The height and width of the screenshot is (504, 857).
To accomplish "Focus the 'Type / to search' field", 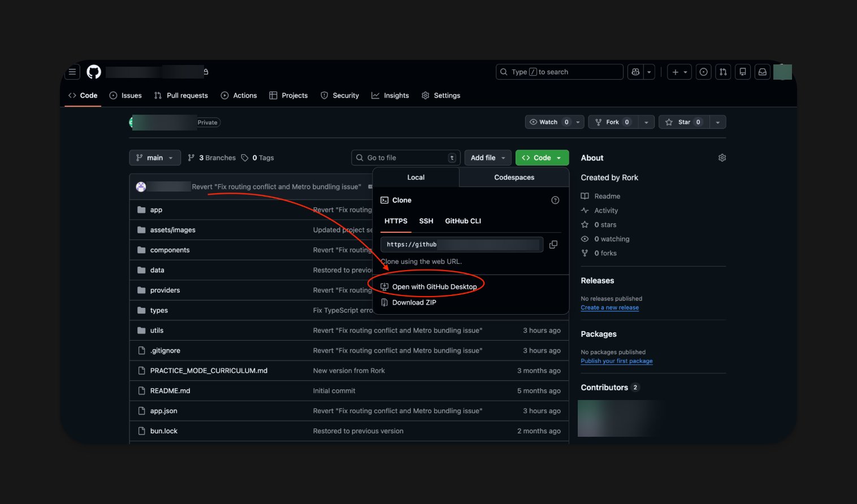I will (559, 72).
